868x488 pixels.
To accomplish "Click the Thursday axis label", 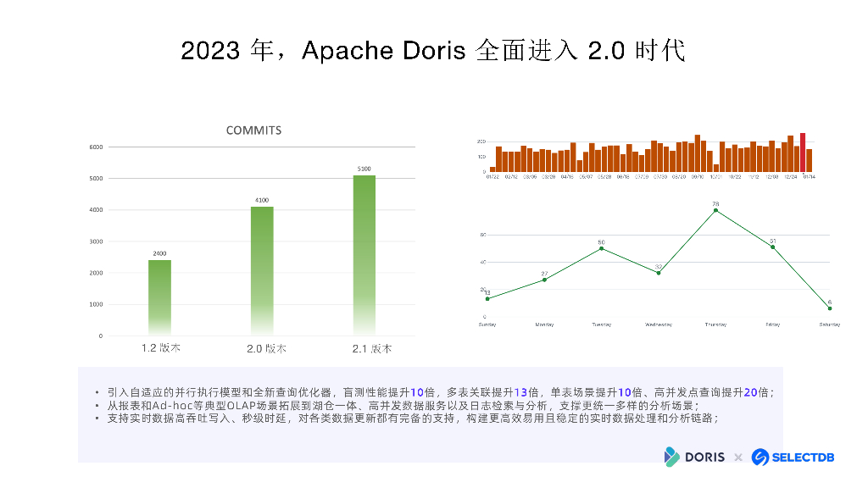I will click(715, 324).
